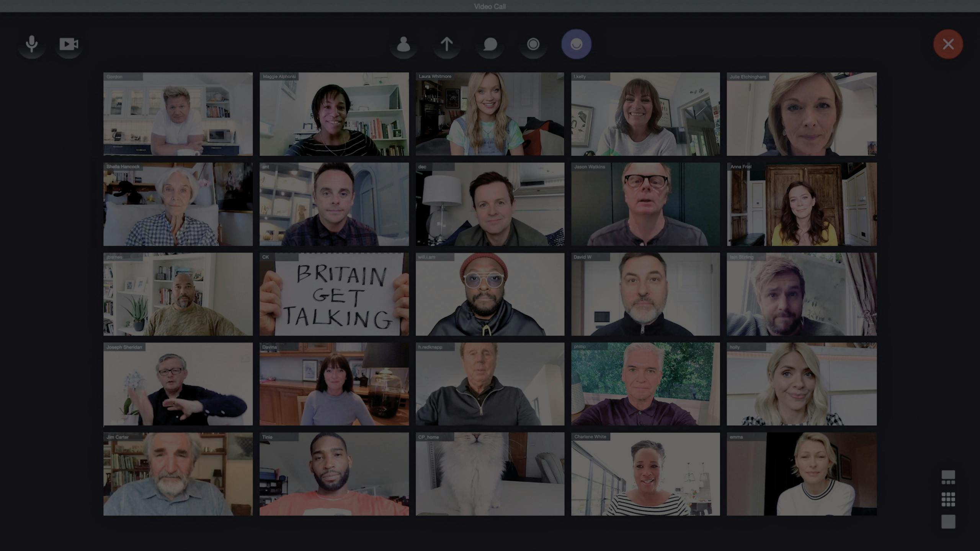Select the single tile full-view layout
The image size is (980, 551).
coord(948,522)
